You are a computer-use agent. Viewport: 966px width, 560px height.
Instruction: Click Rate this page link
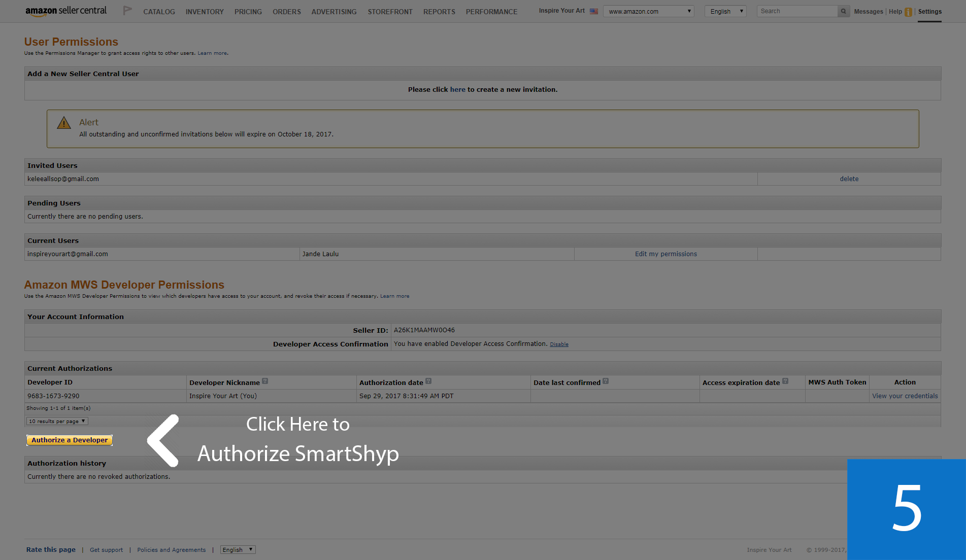pyautogui.click(x=51, y=549)
